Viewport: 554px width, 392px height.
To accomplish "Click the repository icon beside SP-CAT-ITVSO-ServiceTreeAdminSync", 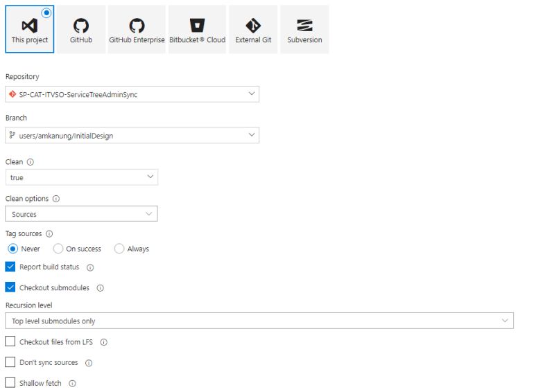I will 12,94.
